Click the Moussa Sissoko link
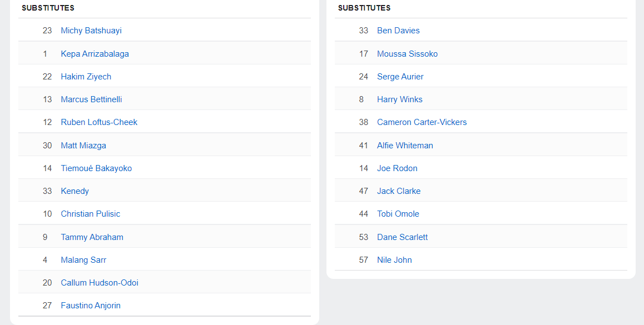644x325 pixels. (x=408, y=54)
